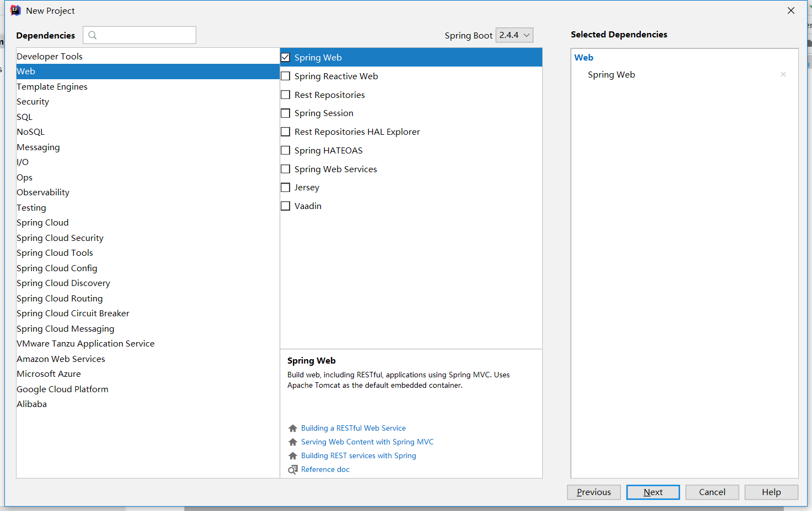This screenshot has height=511, width=812.
Task: Click the home icon beside Building a RESTful Web Service
Action: pyautogui.click(x=293, y=428)
